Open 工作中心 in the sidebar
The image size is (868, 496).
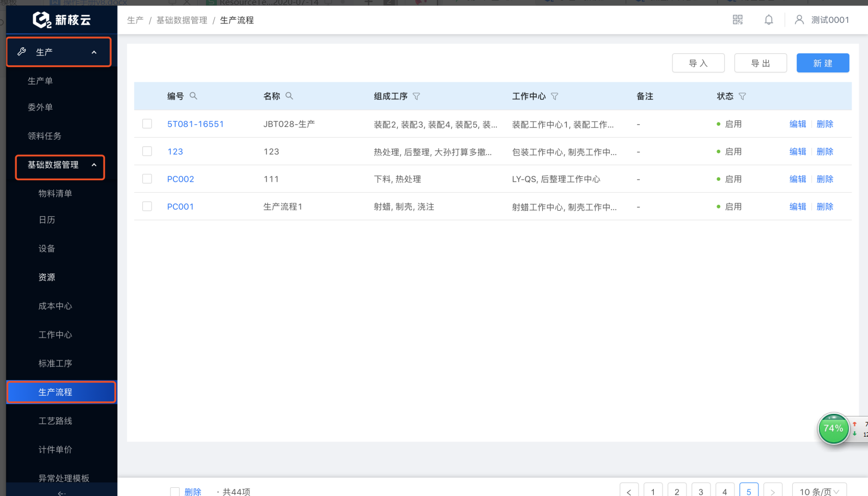pos(55,335)
